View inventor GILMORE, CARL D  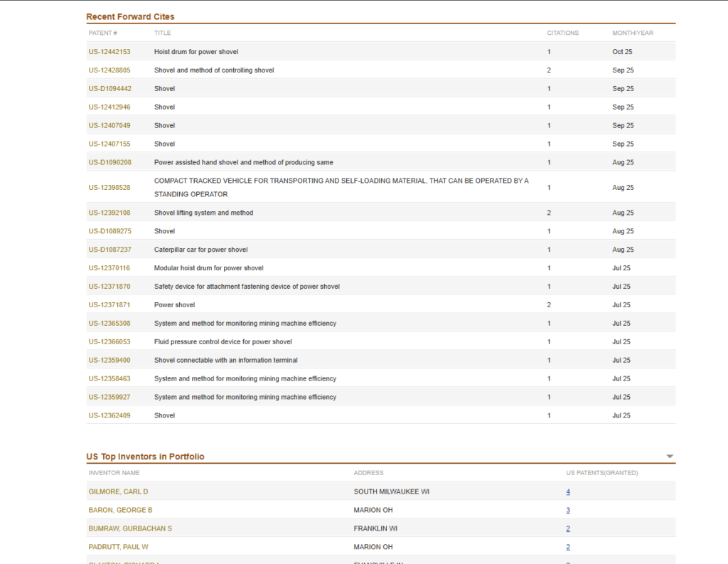118,492
